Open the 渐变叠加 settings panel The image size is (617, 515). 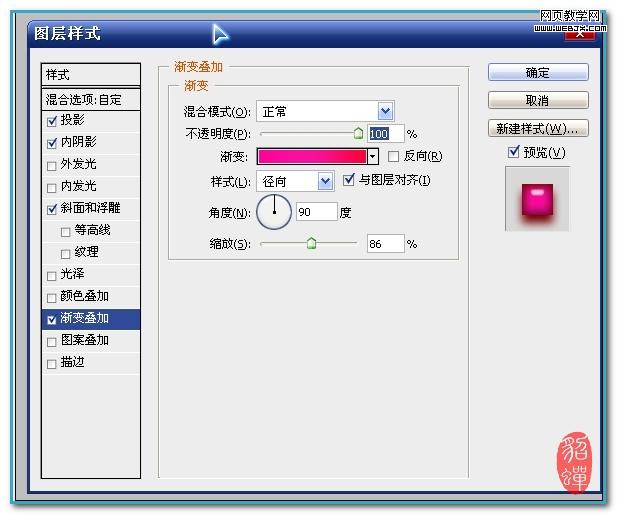click(85, 318)
